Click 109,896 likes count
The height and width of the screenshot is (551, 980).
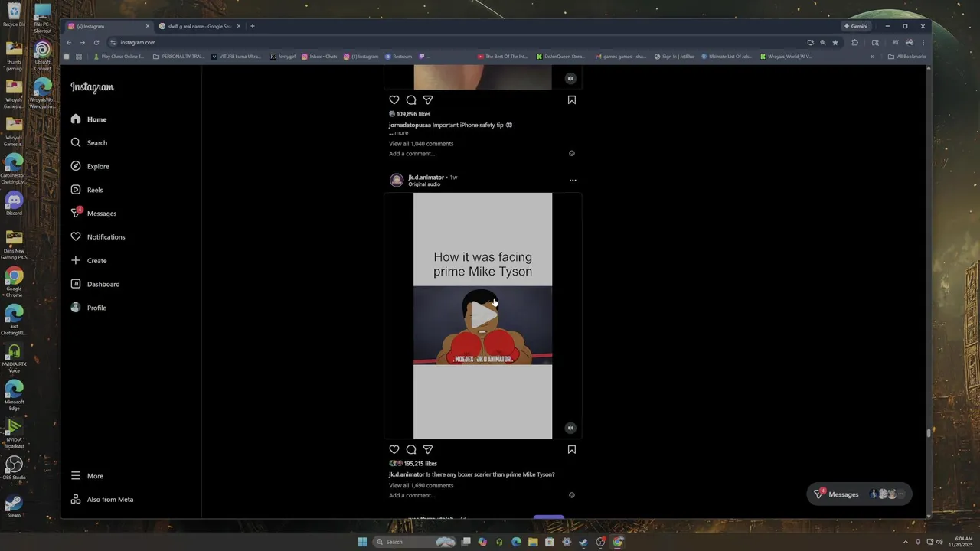413,114
